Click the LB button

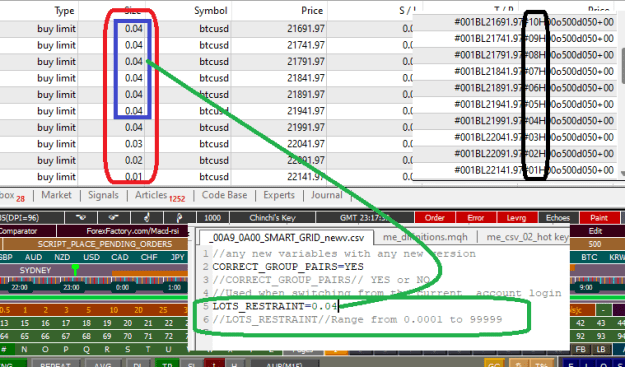pos(601,349)
